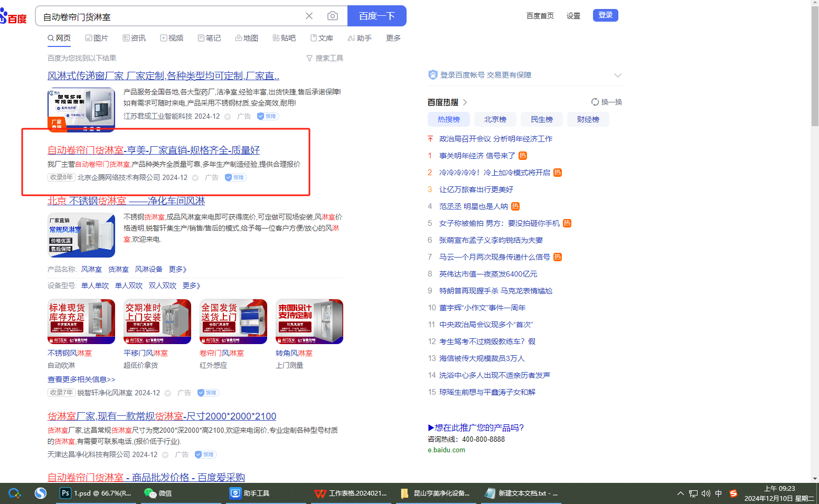The width and height of the screenshot is (819, 504).
Task: Open 自动卷帘门货淋室-亨美 result link
Action: click(153, 150)
